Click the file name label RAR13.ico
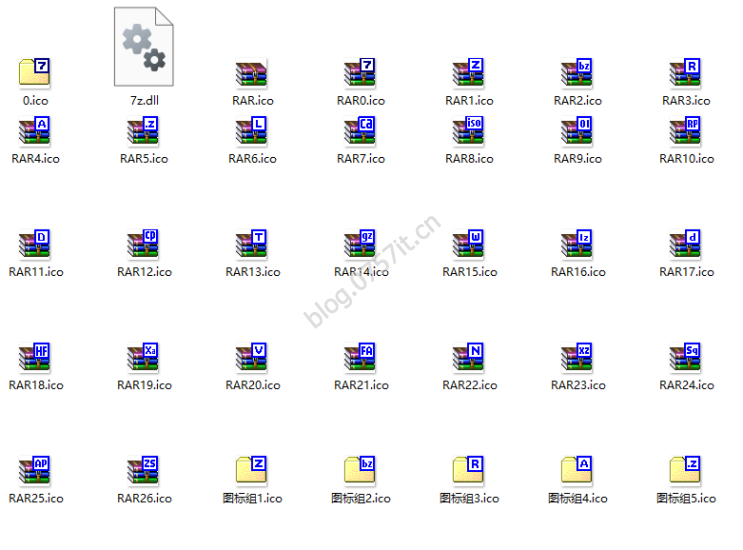 pos(253,272)
